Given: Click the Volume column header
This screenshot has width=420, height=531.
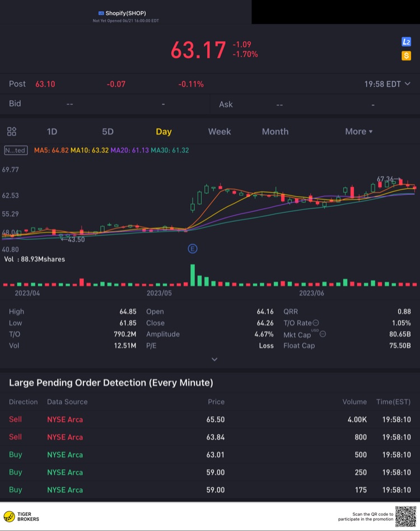Looking at the screenshot, I should coord(354,402).
